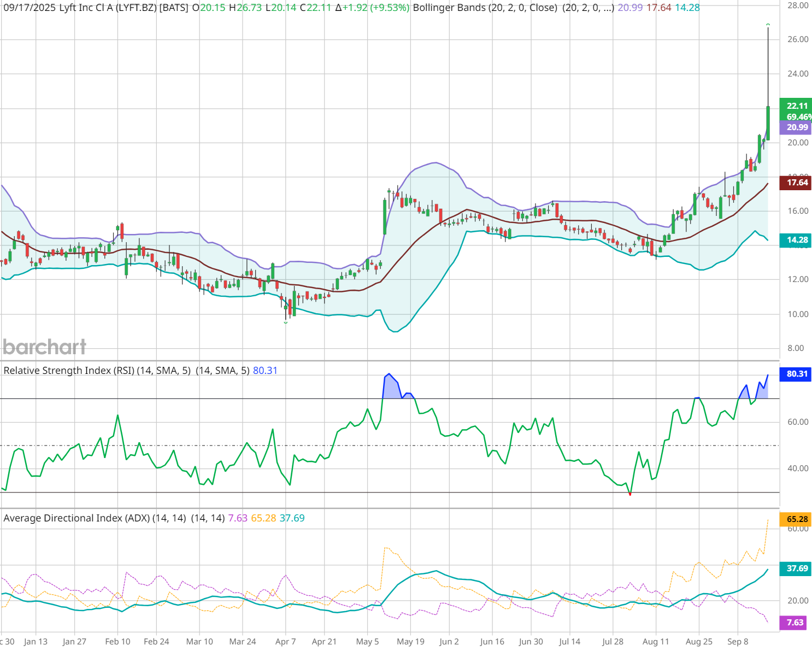Click the 40.00 RSI axis label
The width and height of the screenshot is (812, 651).
click(x=798, y=468)
